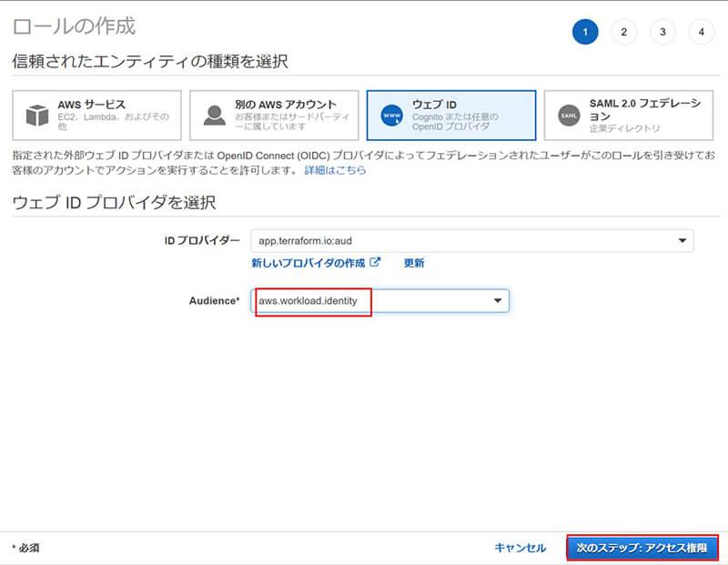Go to wizard step 1 circle
728x565 pixels.
click(585, 32)
